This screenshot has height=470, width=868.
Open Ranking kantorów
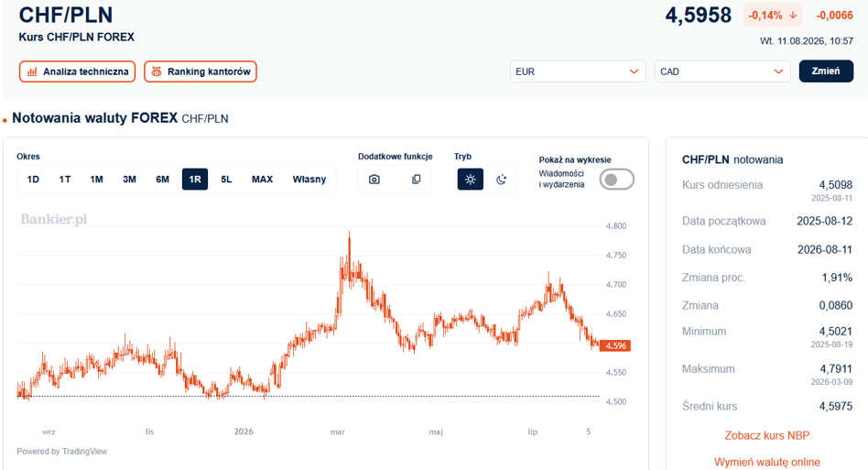pos(201,71)
